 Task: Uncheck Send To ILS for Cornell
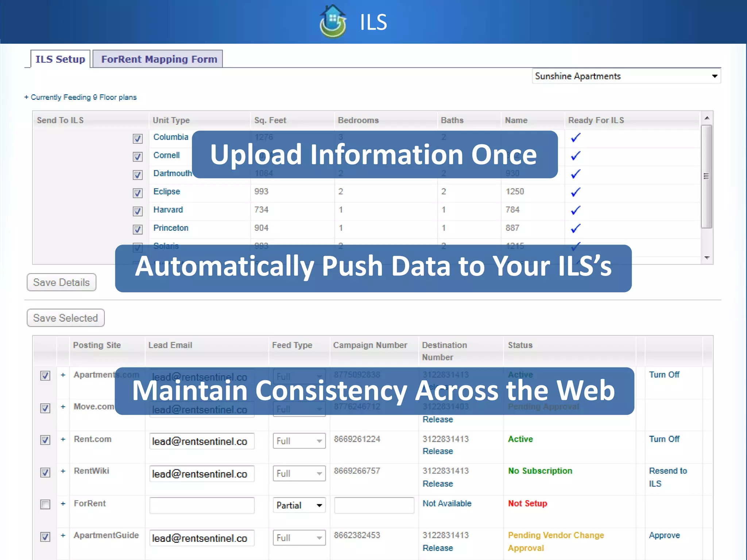tap(138, 157)
